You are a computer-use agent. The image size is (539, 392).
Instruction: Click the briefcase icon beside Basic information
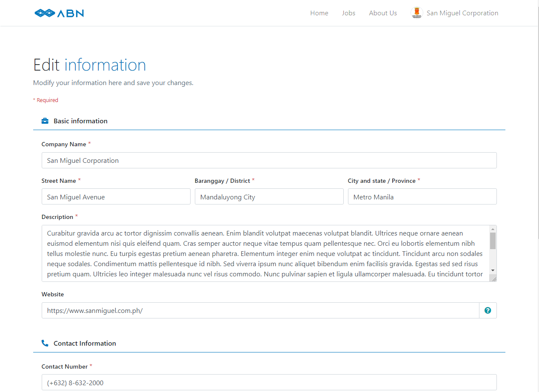[x=45, y=121]
